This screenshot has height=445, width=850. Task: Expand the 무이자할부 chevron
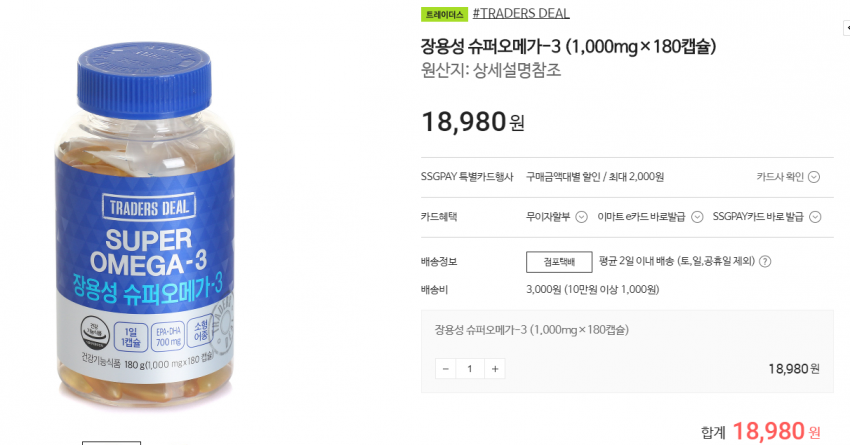click(581, 217)
